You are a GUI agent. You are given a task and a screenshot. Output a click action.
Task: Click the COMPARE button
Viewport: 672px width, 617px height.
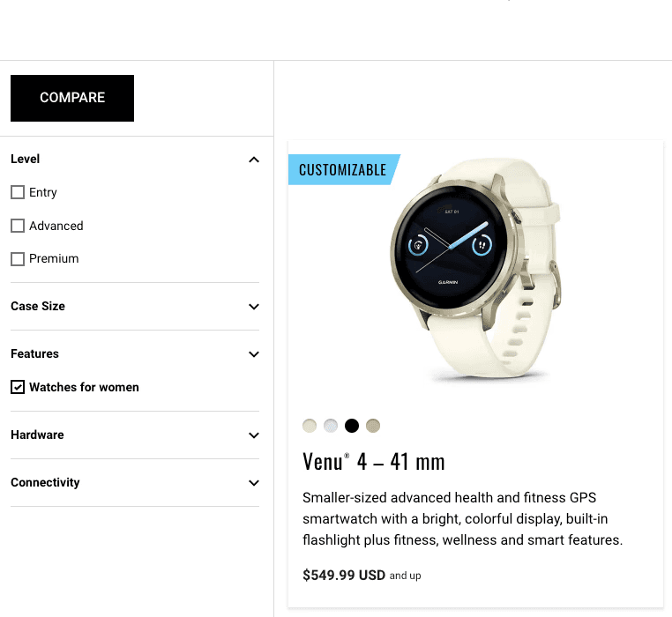pyautogui.click(x=72, y=98)
